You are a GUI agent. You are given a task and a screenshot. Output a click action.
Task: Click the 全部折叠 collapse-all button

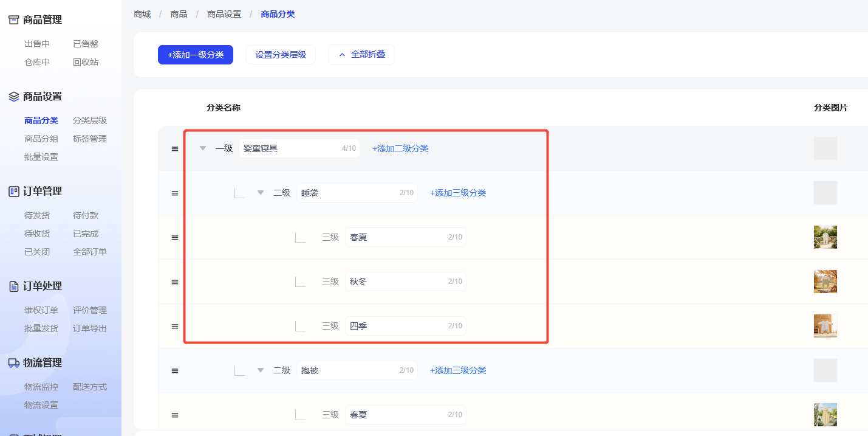pyautogui.click(x=361, y=55)
